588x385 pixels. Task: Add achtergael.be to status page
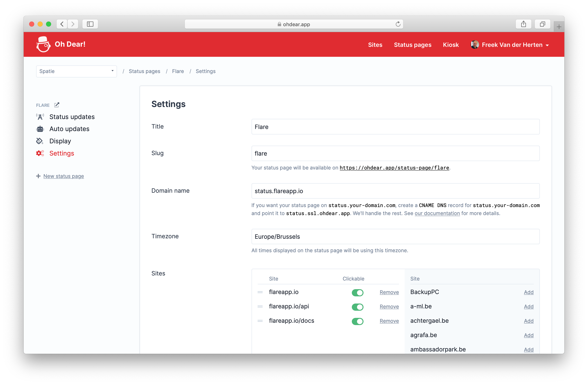click(528, 321)
